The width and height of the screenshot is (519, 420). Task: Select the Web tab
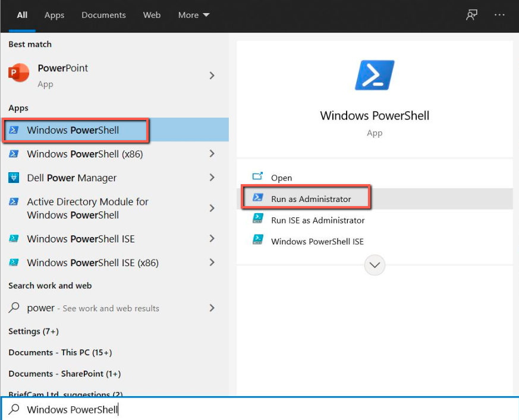(x=152, y=15)
